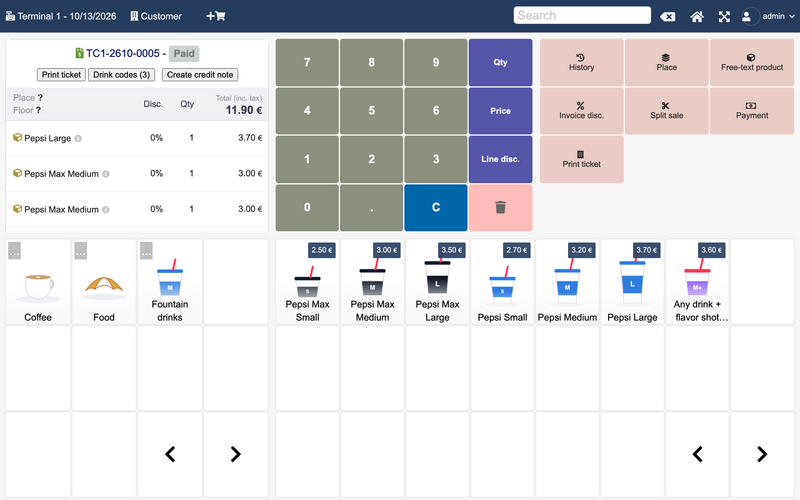Tap keypad digit 0
The width and height of the screenshot is (800, 500).
[x=307, y=207]
